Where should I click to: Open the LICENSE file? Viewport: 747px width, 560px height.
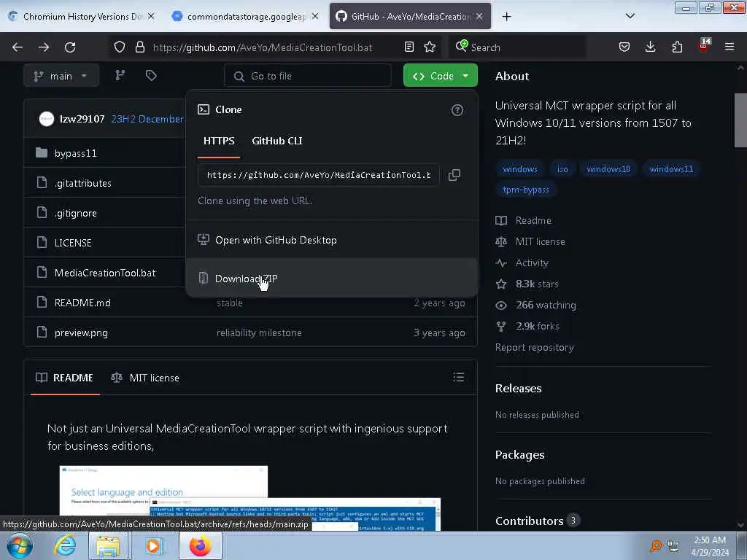(x=73, y=243)
